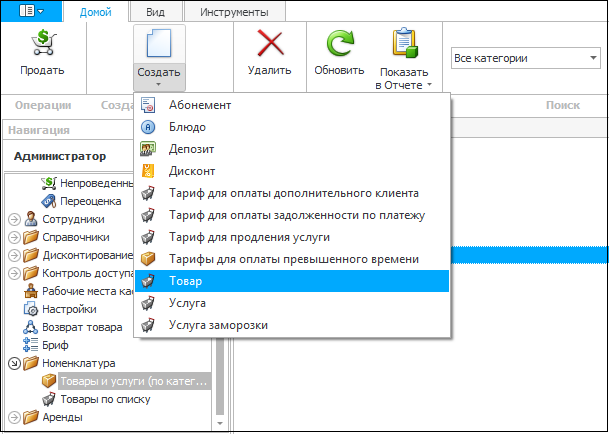Select Товары и услуги (по катег… item
The height and width of the screenshot is (434, 609).
[134, 382]
